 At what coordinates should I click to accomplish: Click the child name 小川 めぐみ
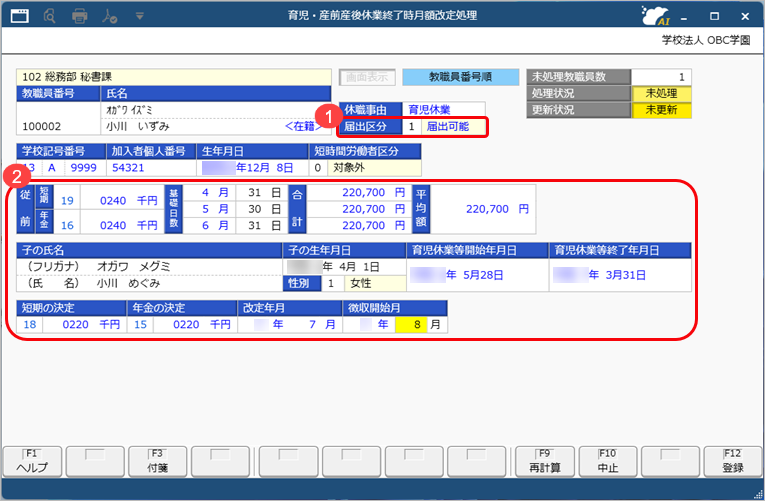pyautogui.click(x=128, y=283)
